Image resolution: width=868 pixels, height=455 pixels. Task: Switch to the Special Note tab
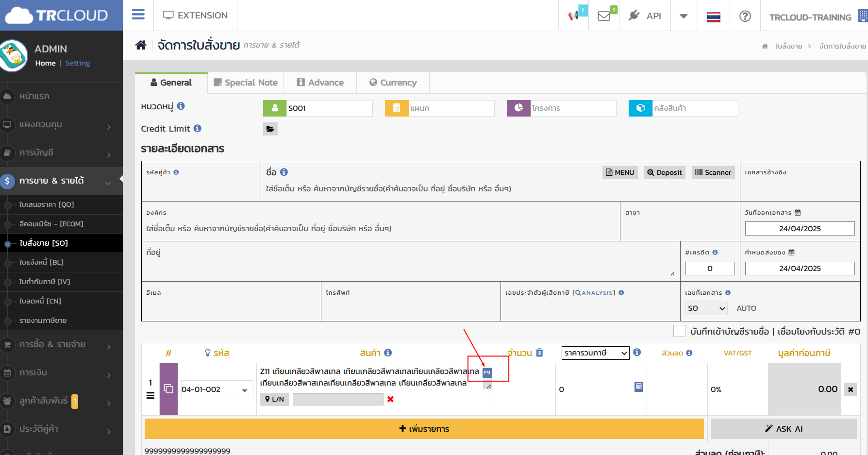pyautogui.click(x=246, y=83)
